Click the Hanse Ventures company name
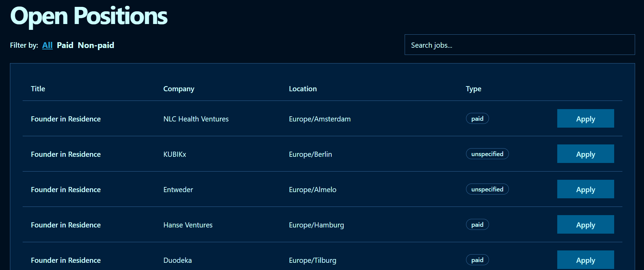 click(188, 225)
